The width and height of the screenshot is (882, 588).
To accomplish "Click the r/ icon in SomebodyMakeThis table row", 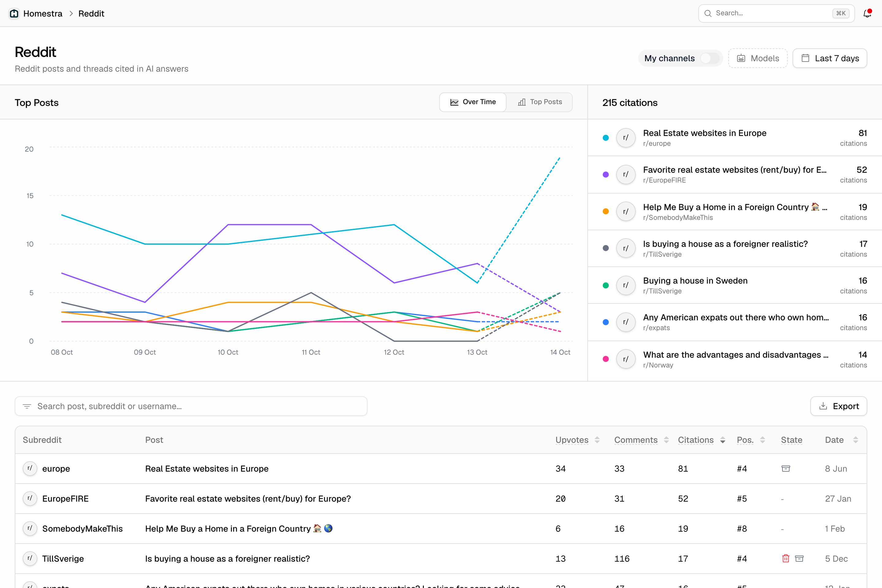I will point(30,528).
